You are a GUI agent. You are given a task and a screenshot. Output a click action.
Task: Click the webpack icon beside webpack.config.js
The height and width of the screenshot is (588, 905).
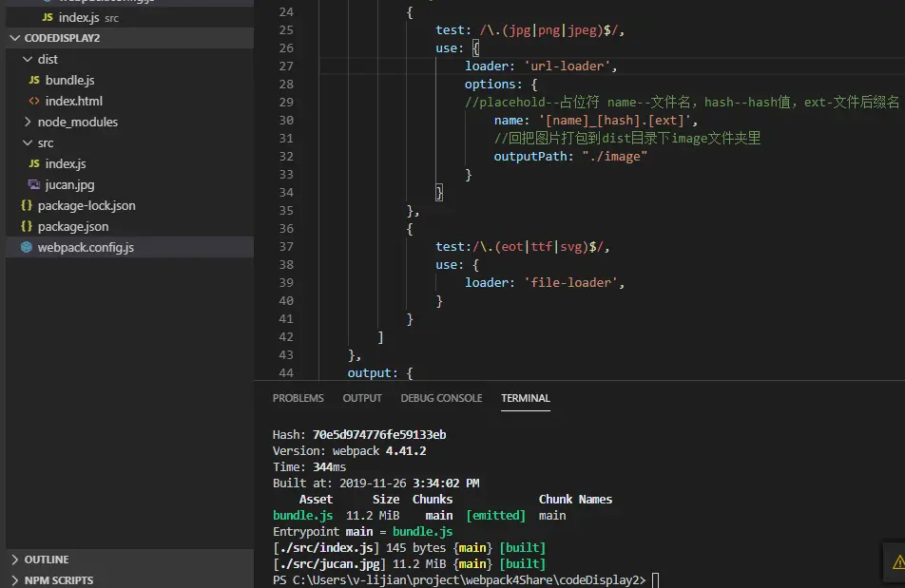pos(27,247)
